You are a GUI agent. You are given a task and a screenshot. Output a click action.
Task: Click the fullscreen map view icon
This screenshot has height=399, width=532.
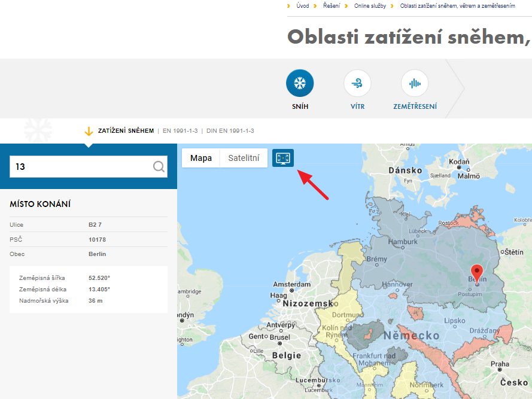point(282,158)
